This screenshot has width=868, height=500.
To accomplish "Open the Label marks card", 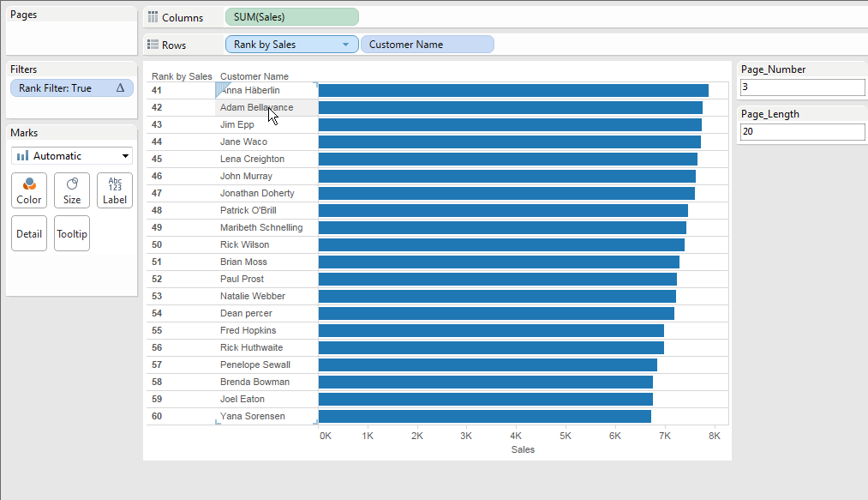I will pos(115,190).
